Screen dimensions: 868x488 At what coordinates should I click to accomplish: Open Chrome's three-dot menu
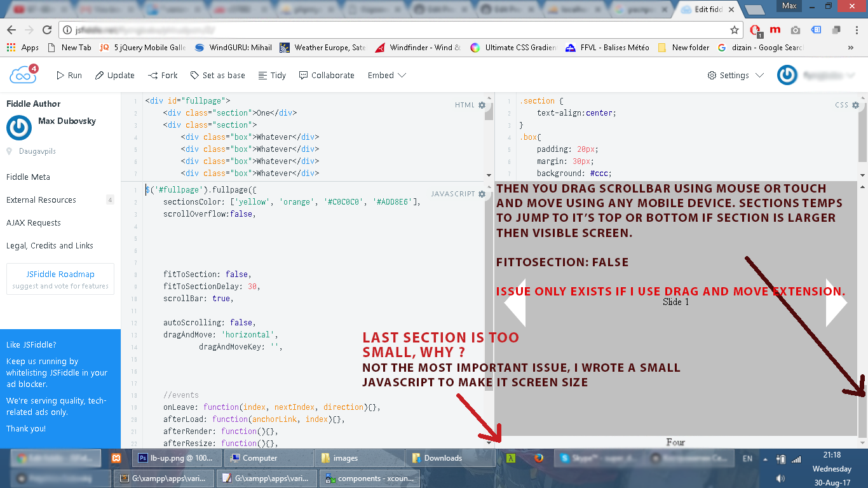tap(856, 29)
